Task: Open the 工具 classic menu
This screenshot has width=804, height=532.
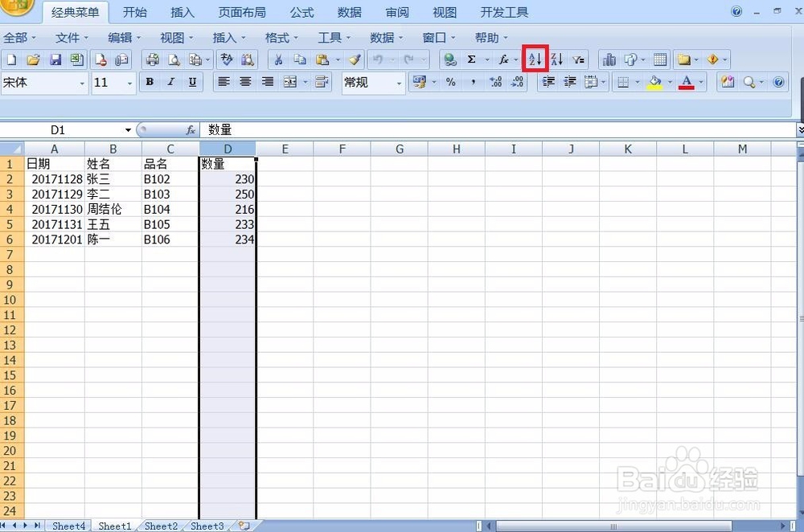Action: (x=334, y=38)
